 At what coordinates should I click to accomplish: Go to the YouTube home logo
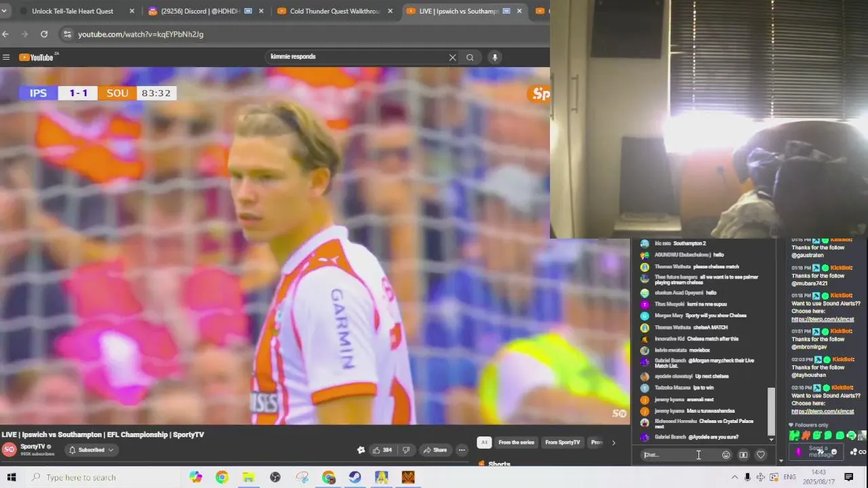tap(37, 58)
